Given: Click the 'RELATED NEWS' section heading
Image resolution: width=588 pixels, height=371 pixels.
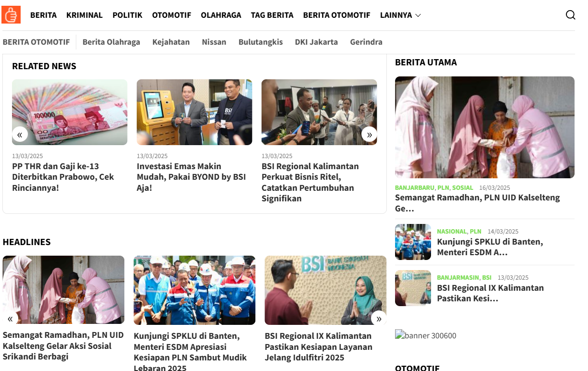Looking at the screenshot, I should (x=44, y=66).
